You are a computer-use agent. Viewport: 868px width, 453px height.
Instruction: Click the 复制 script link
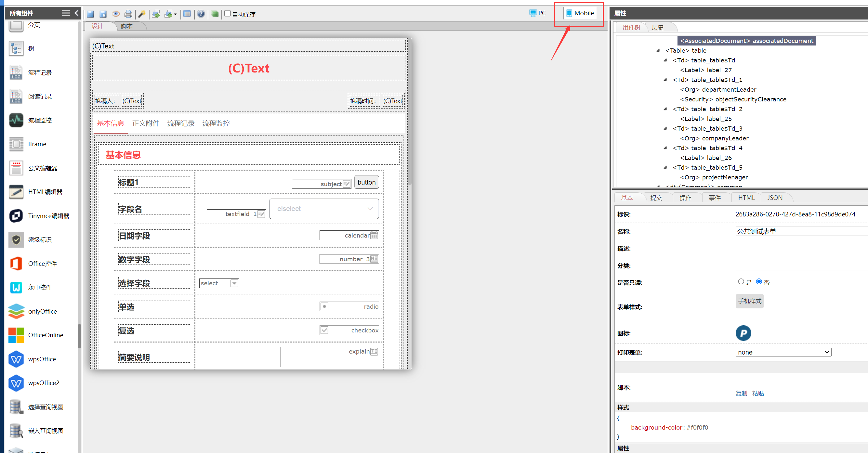(741, 393)
